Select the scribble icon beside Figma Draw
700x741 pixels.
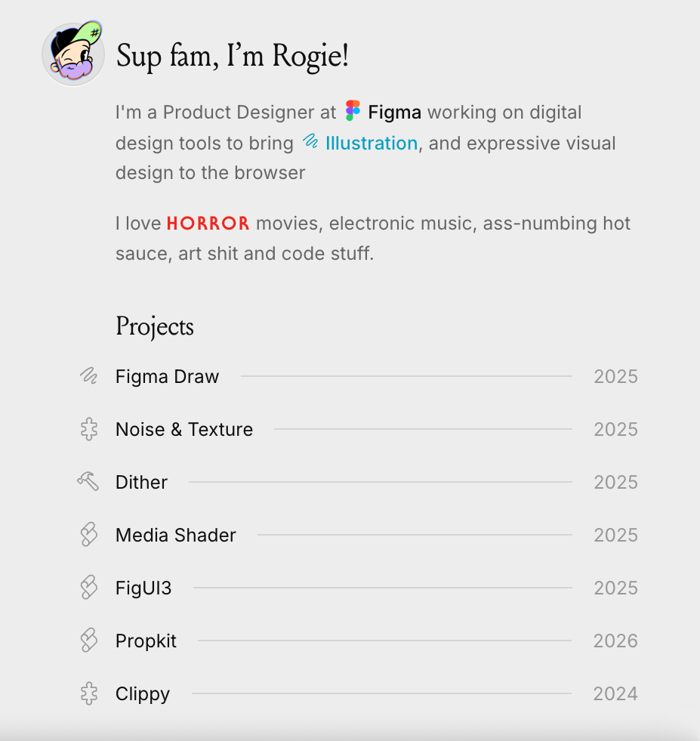coord(88,375)
